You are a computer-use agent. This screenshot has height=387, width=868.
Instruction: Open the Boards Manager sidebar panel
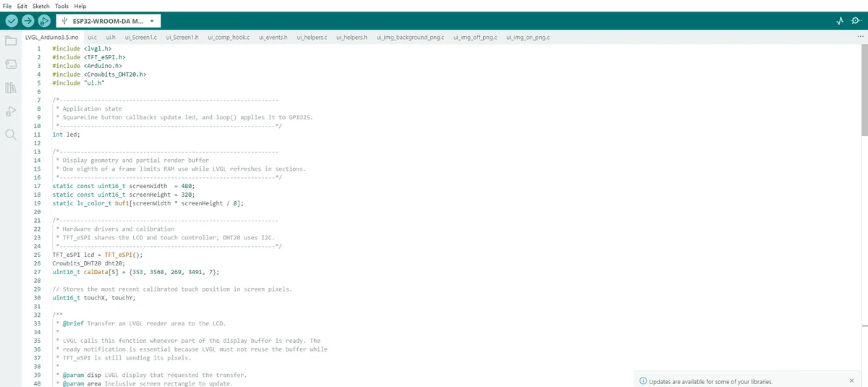10,64
